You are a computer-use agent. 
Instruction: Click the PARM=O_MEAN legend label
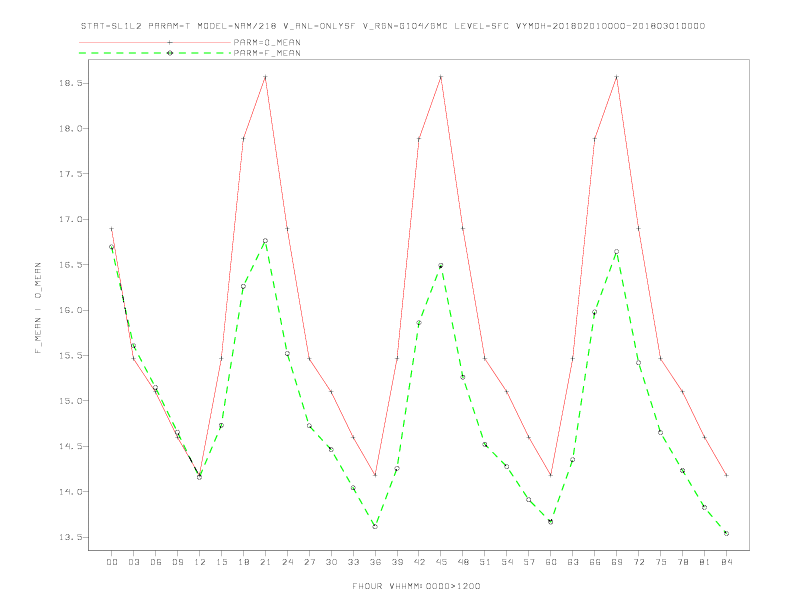tap(267, 42)
